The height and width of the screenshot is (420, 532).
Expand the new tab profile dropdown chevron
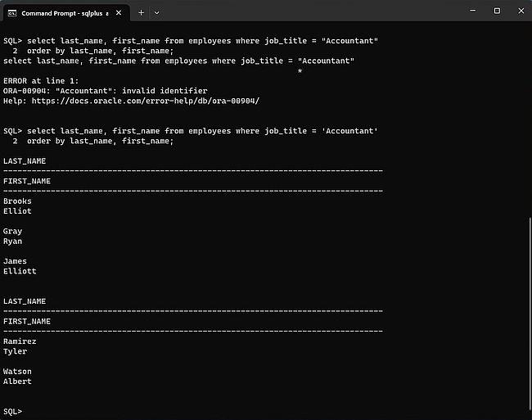pyautogui.click(x=157, y=12)
